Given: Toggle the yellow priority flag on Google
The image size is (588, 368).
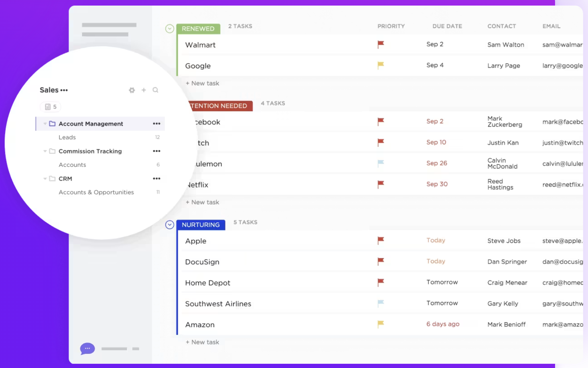Looking at the screenshot, I should pos(380,65).
